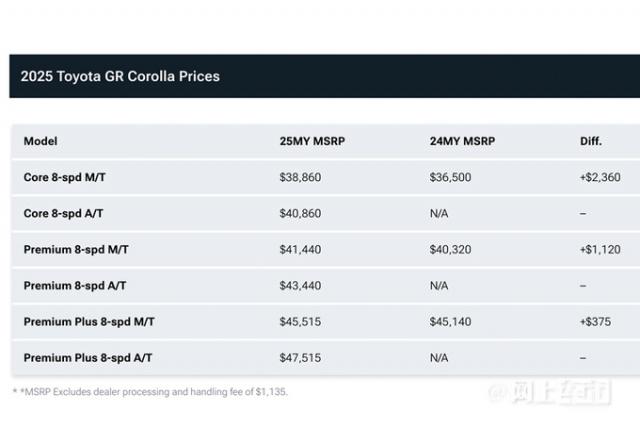
Task: Select the Premium 8-spd A/T row label
Action: coord(75,285)
